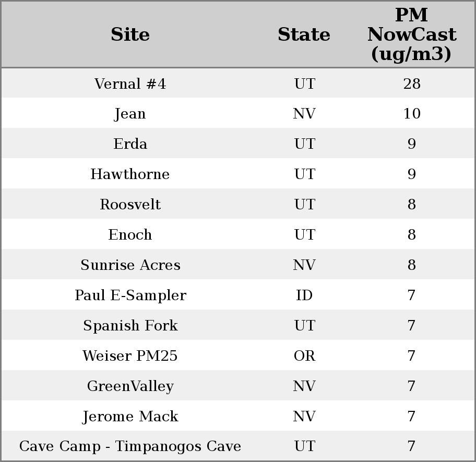Viewport: 476px width, 462px height.
Task: Sort by the State column header
Action: (304, 35)
